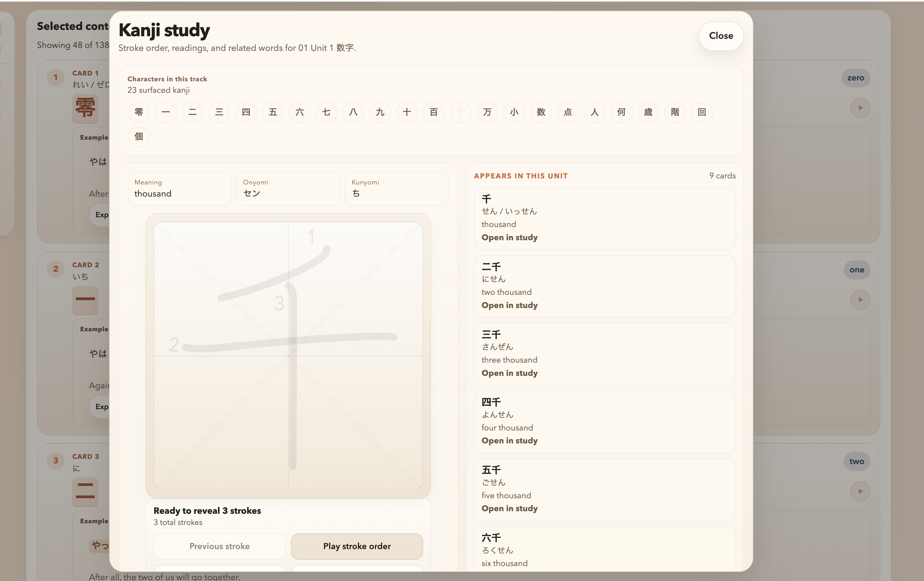Select the 零 kanji chip

coord(139,112)
